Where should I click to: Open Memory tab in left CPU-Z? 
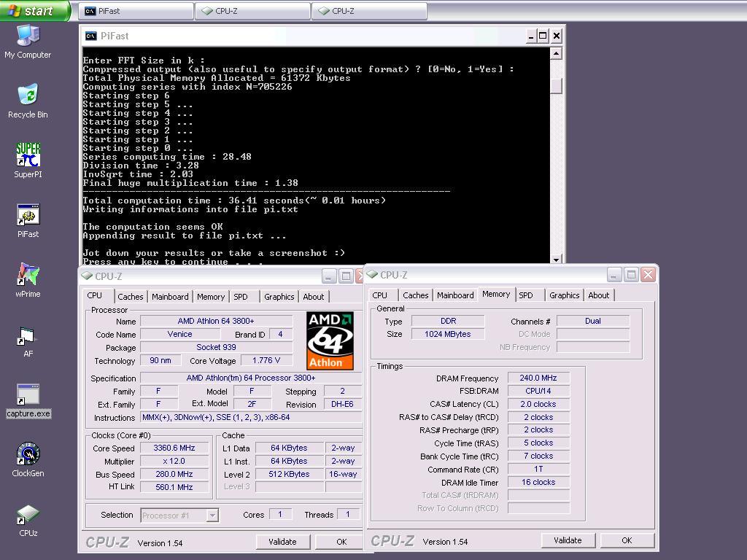click(211, 297)
